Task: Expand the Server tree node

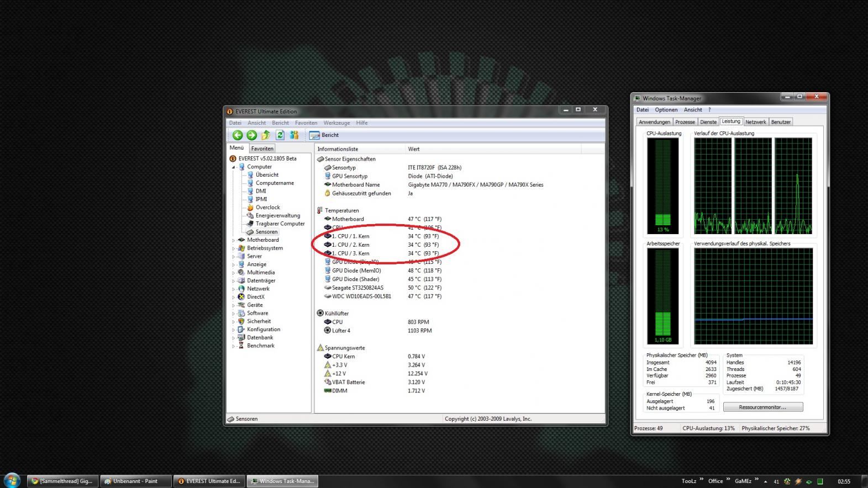Action: point(233,256)
